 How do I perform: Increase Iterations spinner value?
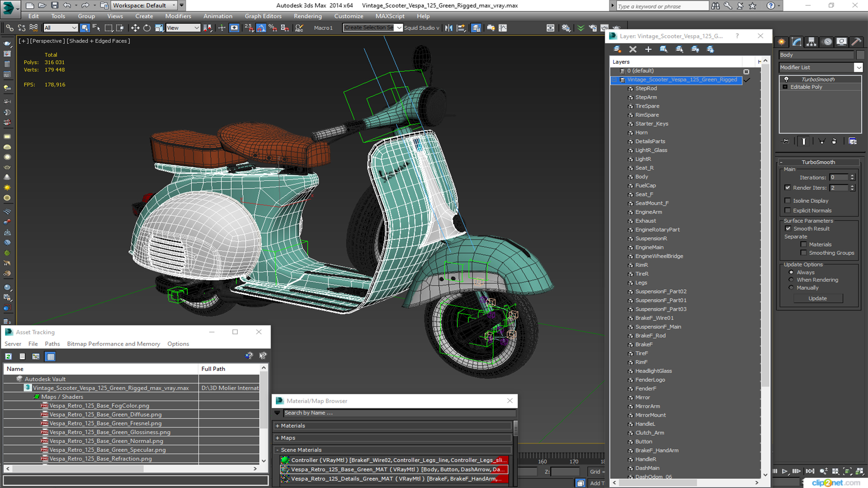852,176
